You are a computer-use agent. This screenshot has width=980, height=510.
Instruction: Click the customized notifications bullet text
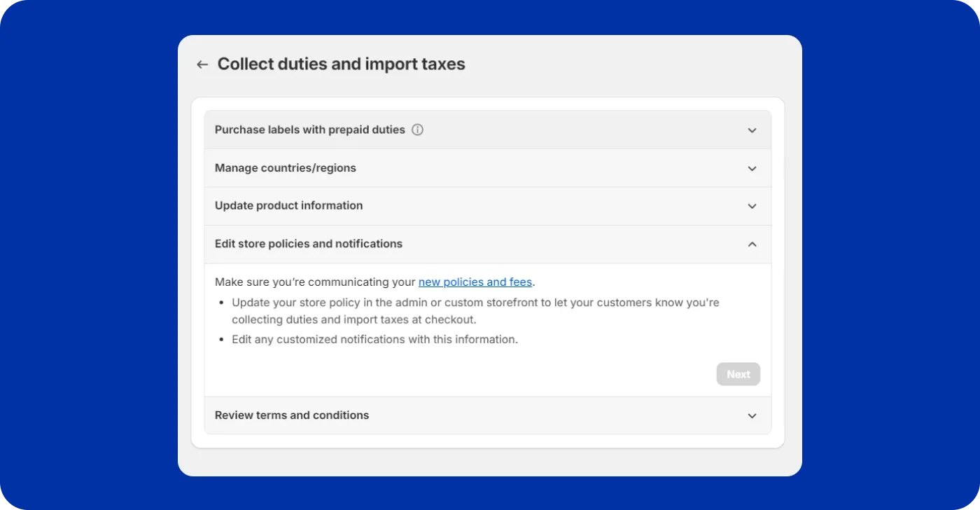coord(374,340)
